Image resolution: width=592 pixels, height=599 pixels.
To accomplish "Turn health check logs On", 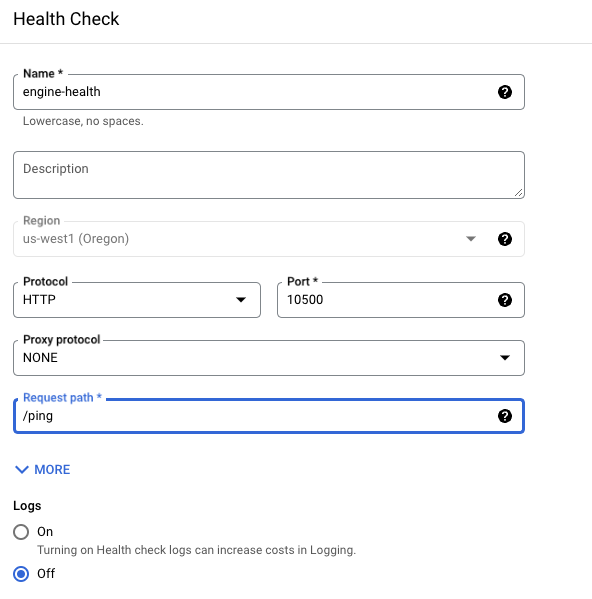I will pos(21,532).
